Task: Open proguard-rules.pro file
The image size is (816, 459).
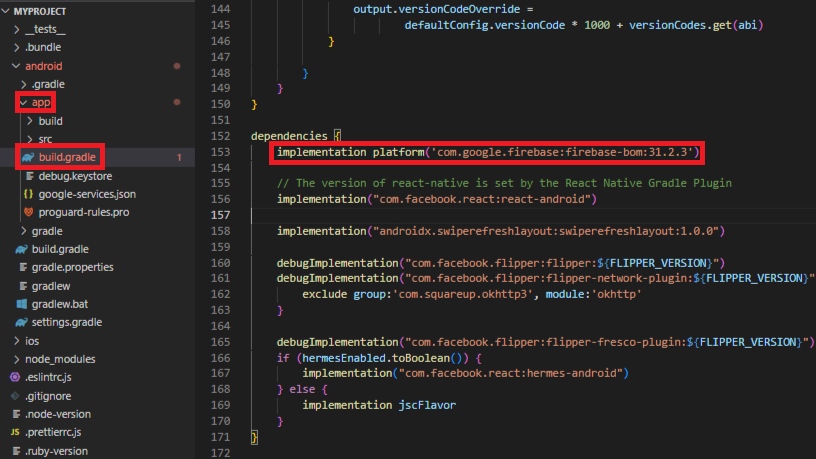Action: [x=84, y=212]
